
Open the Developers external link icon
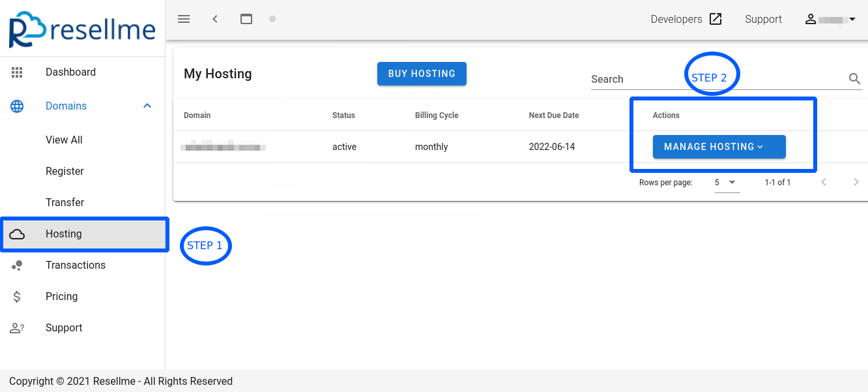(716, 19)
